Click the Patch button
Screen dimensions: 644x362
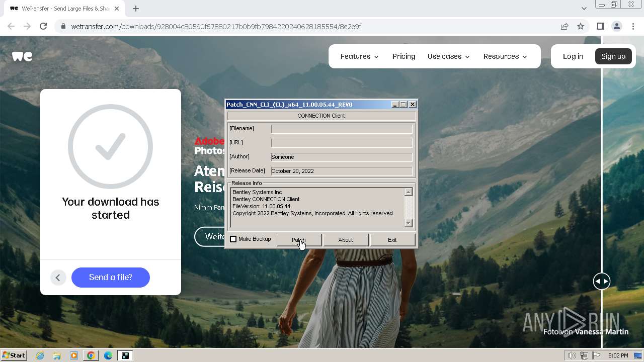[299, 240]
